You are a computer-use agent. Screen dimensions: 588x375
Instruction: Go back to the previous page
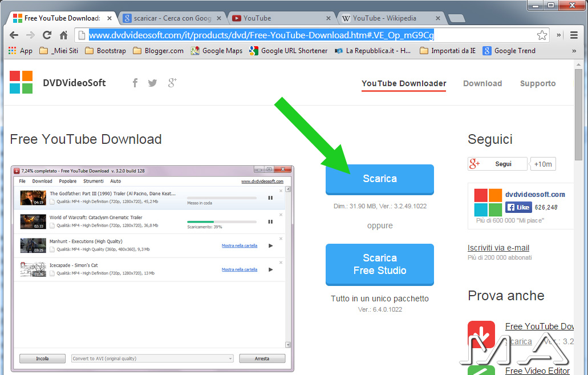point(14,35)
